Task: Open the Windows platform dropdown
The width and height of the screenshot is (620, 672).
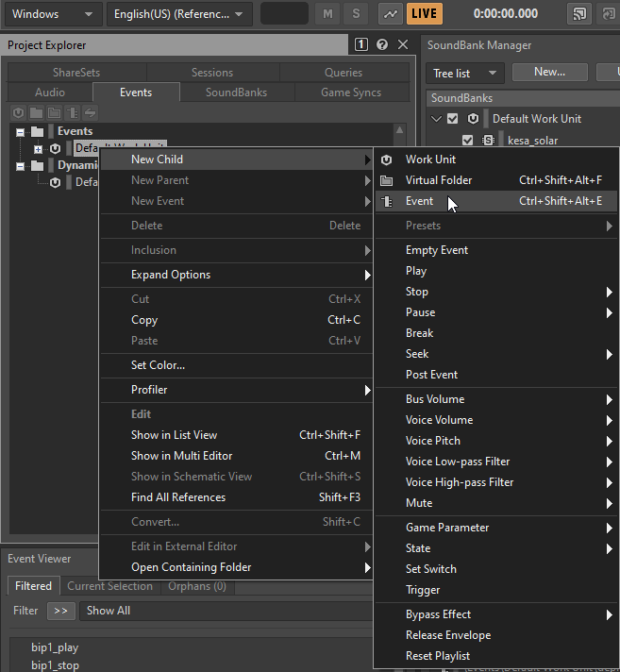Action: click(51, 14)
